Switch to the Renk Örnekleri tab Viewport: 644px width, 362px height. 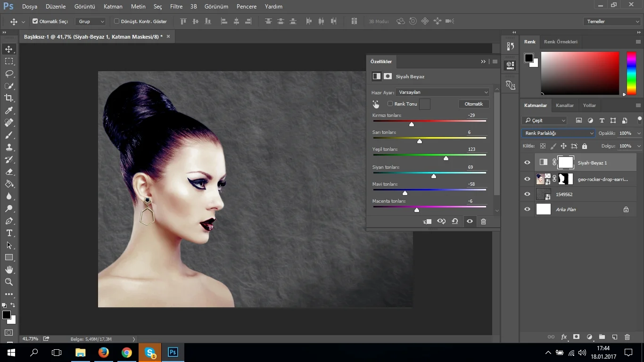(x=561, y=42)
